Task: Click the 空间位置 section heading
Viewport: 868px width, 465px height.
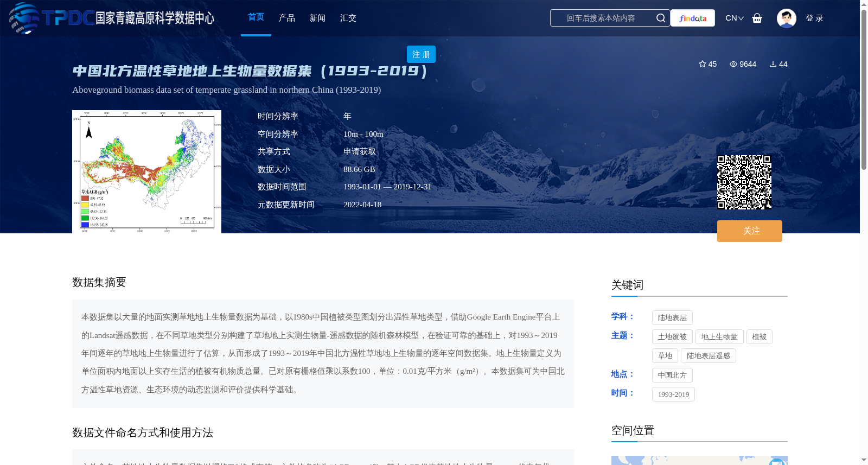Action: 633,430
